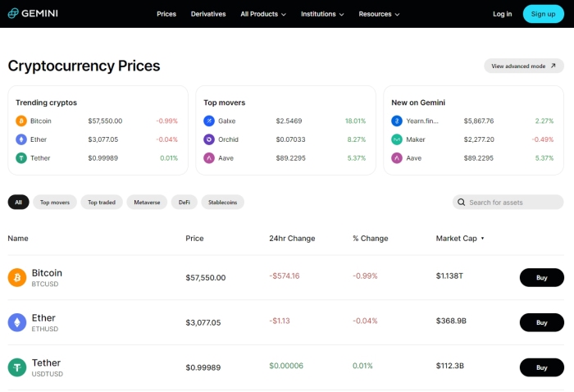574x392 pixels.
Task: Expand the All Products dropdown menu
Action: tap(263, 14)
